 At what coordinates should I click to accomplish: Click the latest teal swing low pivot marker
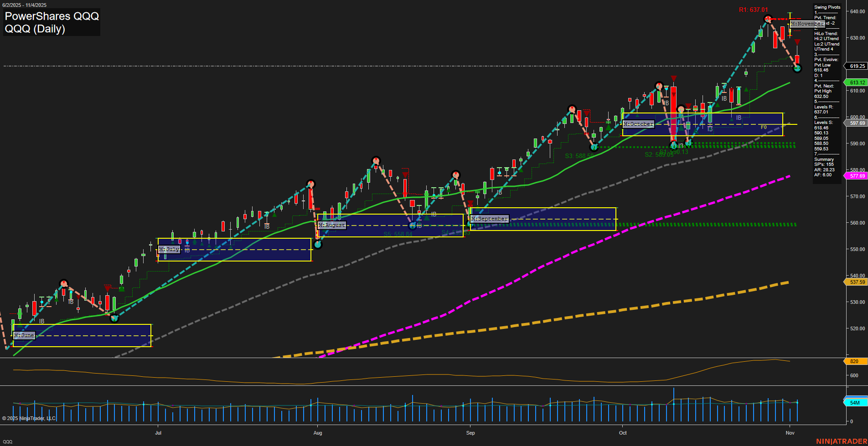tap(797, 69)
